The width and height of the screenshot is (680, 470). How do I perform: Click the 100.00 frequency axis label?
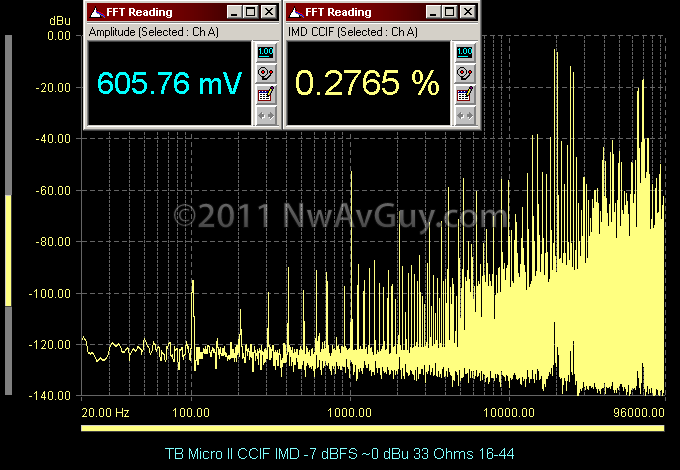(191, 412)
